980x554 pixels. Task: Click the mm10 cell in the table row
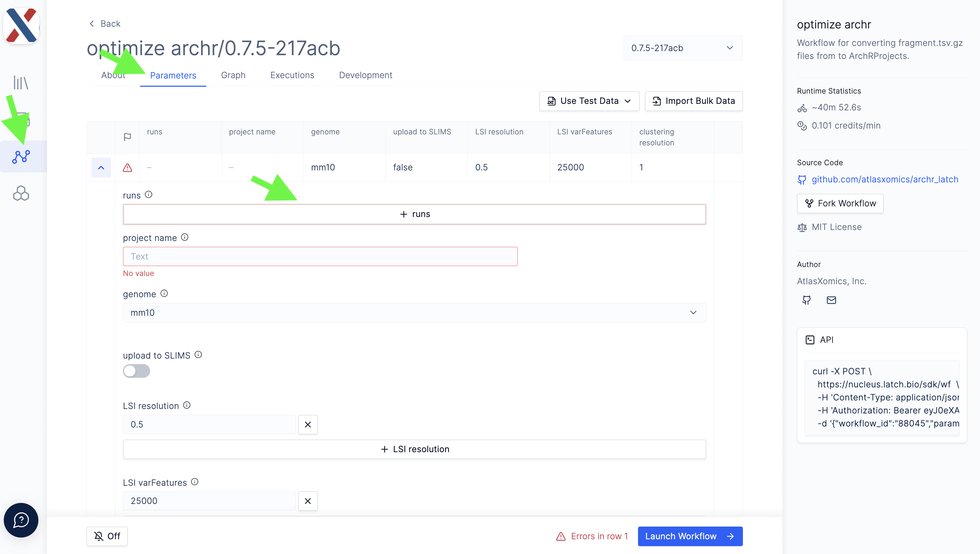point(344,167)
